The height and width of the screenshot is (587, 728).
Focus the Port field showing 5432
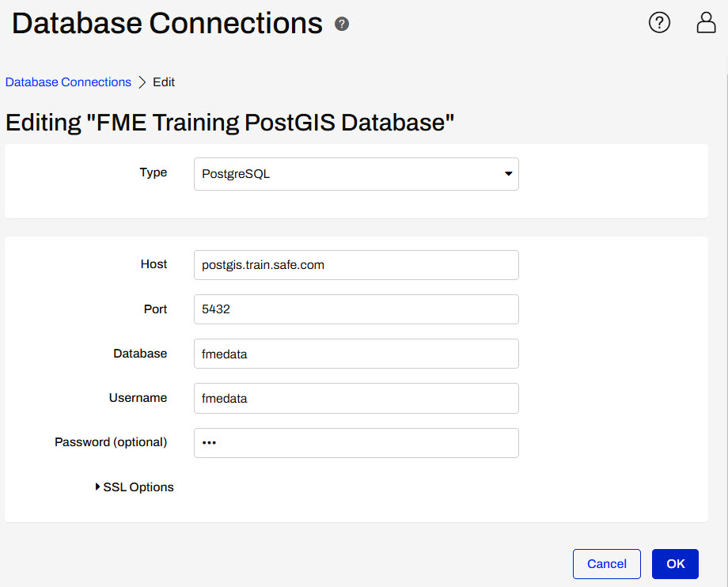[356, 309]
